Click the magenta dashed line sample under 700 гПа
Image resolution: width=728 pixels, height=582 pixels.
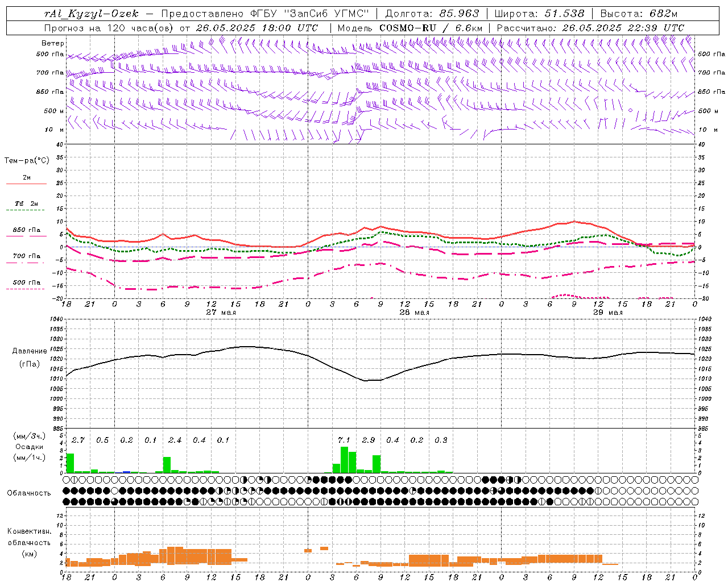click(26, 263)
